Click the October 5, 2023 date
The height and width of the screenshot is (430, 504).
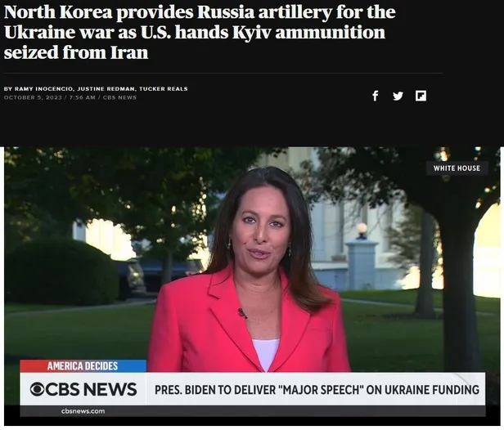point(33,97)
